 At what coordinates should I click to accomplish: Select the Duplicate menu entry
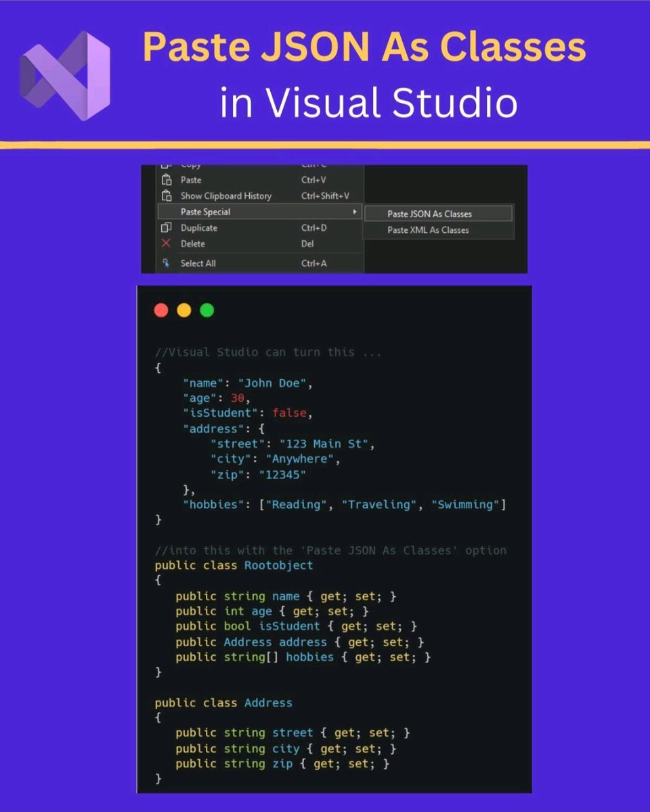coord(260,228)
